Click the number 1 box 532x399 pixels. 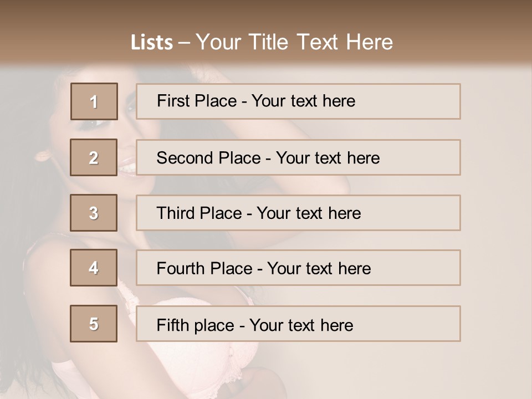click(x=94, y=101)
